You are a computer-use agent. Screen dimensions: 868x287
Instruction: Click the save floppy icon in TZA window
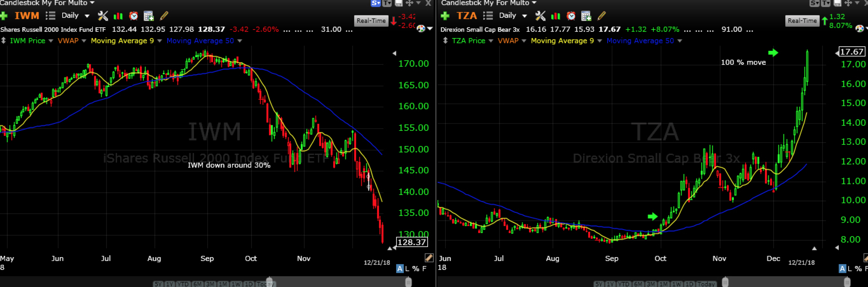[837, 3]
